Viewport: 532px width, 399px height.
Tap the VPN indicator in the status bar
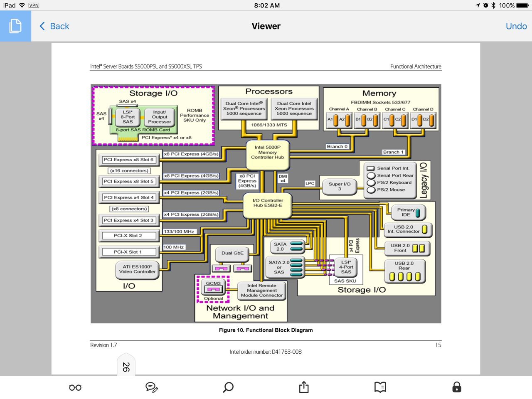(34, 5)
